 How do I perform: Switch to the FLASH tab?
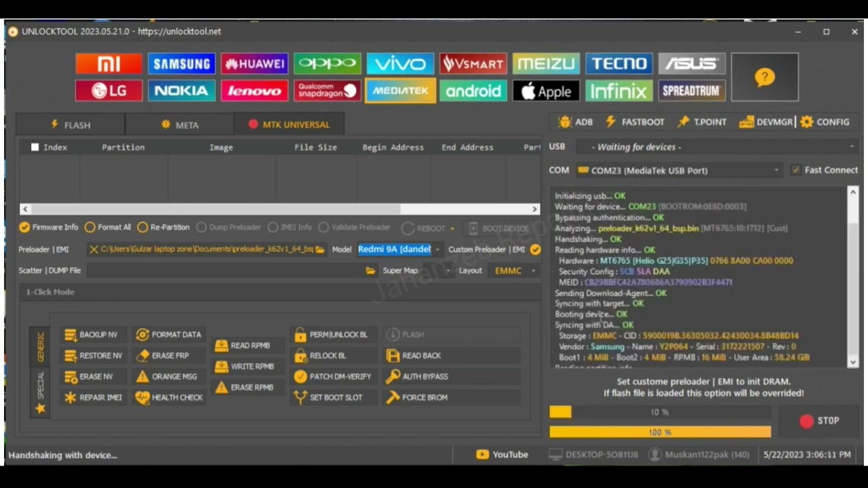pyautogui.click(x=71, y=125)
